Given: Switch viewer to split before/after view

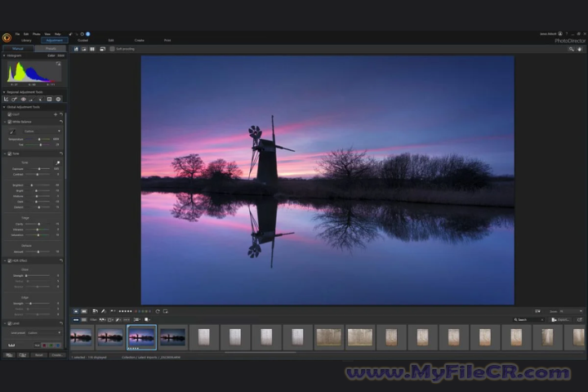Looking at the screenshot, I should pos(92,49).
